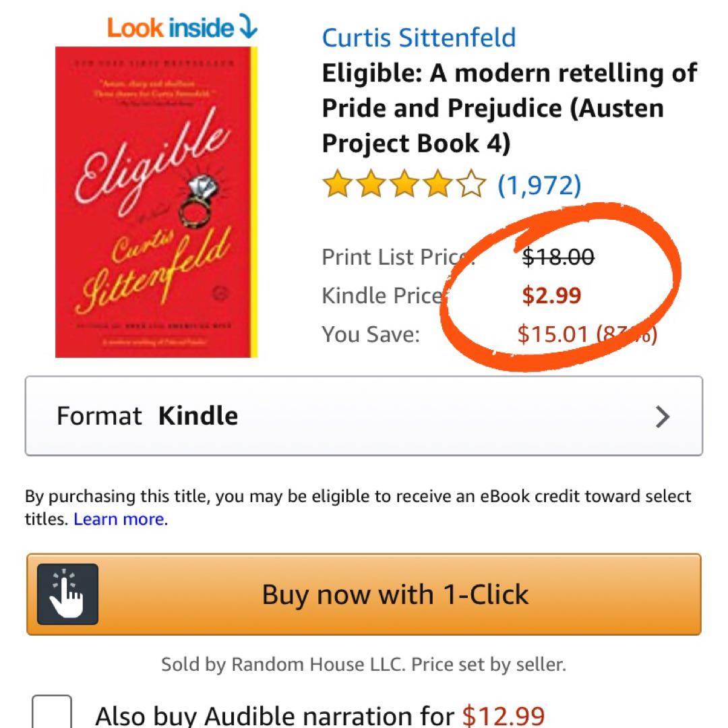Click the Eligible book title text

509,108
